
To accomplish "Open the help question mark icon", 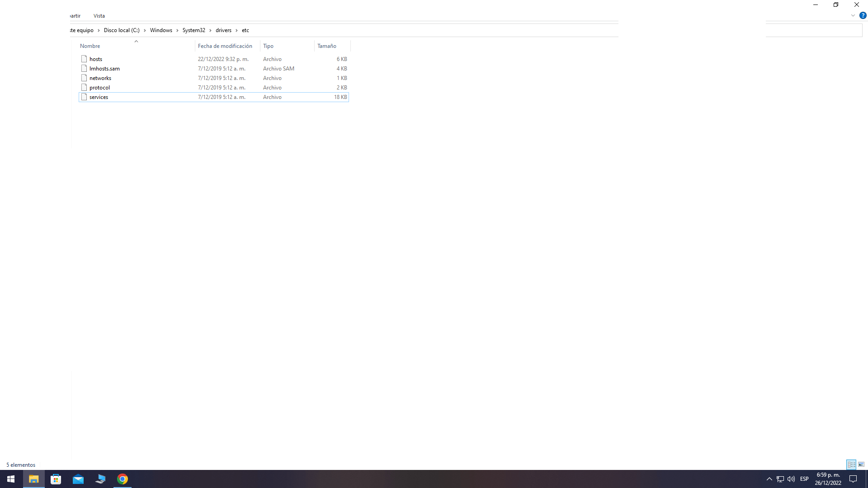I will tap(863, 15).
